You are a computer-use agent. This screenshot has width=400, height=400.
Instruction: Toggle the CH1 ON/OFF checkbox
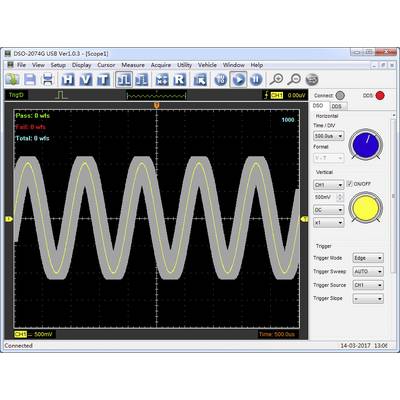pos(350,184)
